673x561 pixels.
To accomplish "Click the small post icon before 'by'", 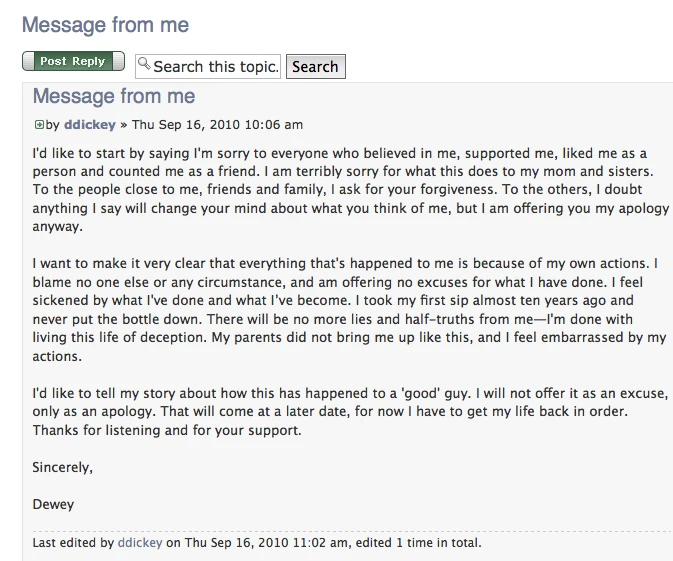I will click(x=39, y=125).
